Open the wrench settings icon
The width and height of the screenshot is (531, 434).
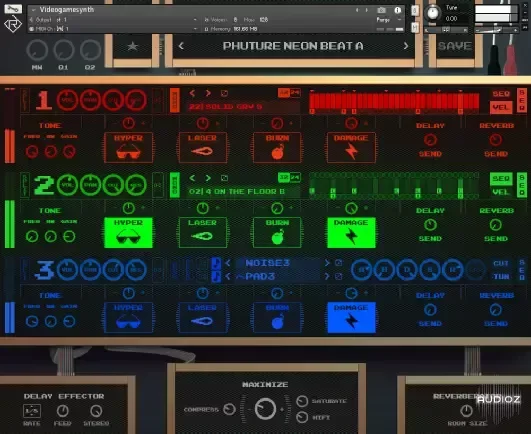(13, 9)
